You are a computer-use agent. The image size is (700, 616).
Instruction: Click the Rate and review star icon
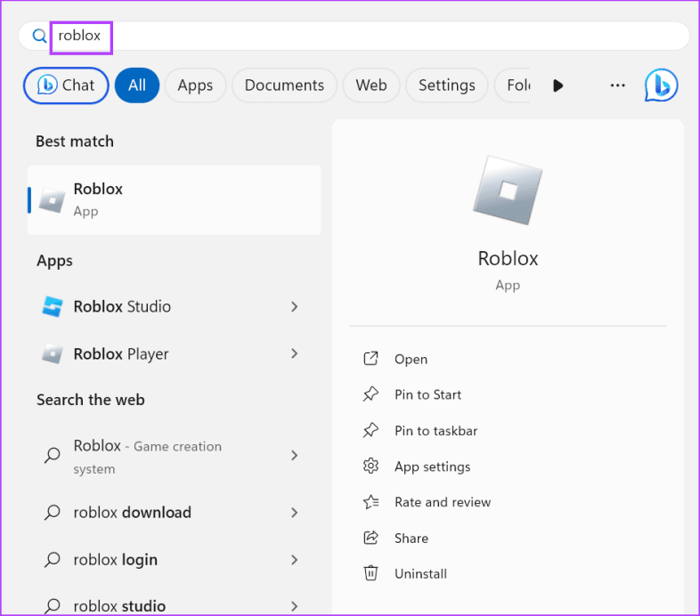point(371,502)
